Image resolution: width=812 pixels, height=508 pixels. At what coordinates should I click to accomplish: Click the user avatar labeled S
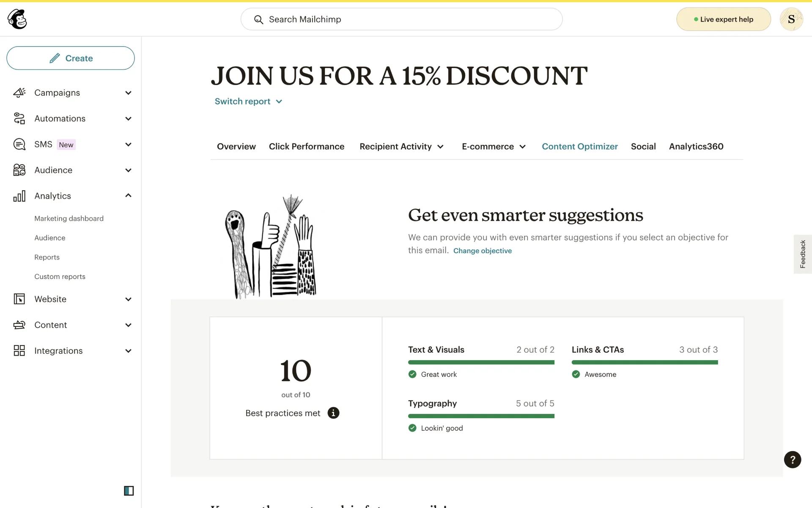point(791,19)
